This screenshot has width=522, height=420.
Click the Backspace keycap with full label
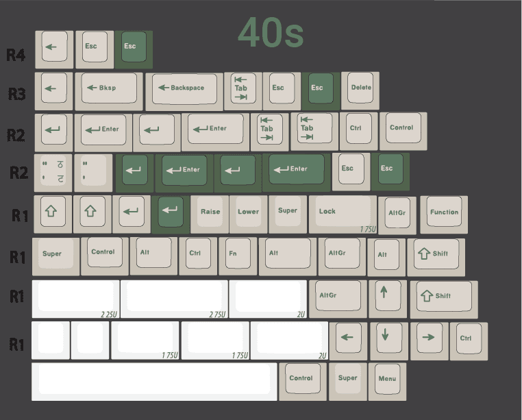coord(184,90)
